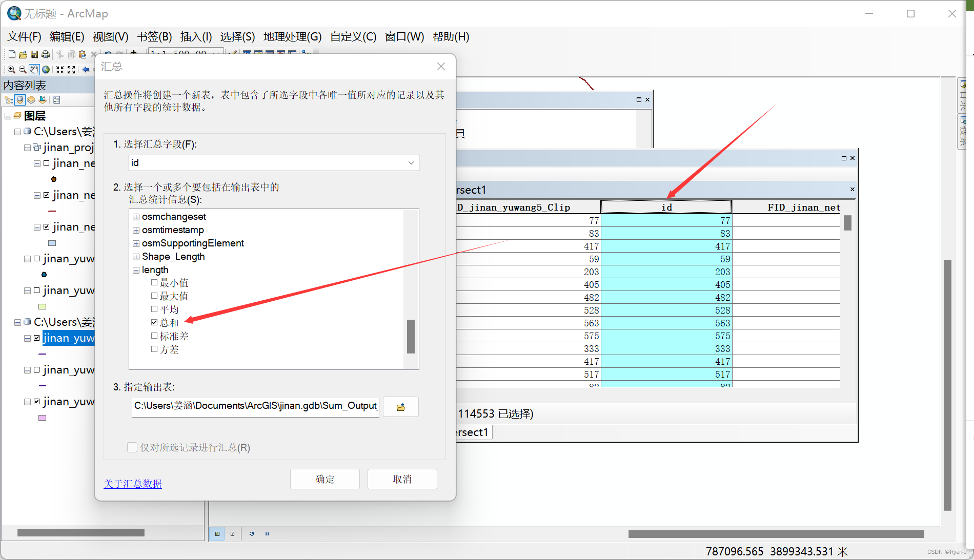Toggle visibility of jinan_ne layer with brown point
The image size is (974, 560).
click(47, 163)
